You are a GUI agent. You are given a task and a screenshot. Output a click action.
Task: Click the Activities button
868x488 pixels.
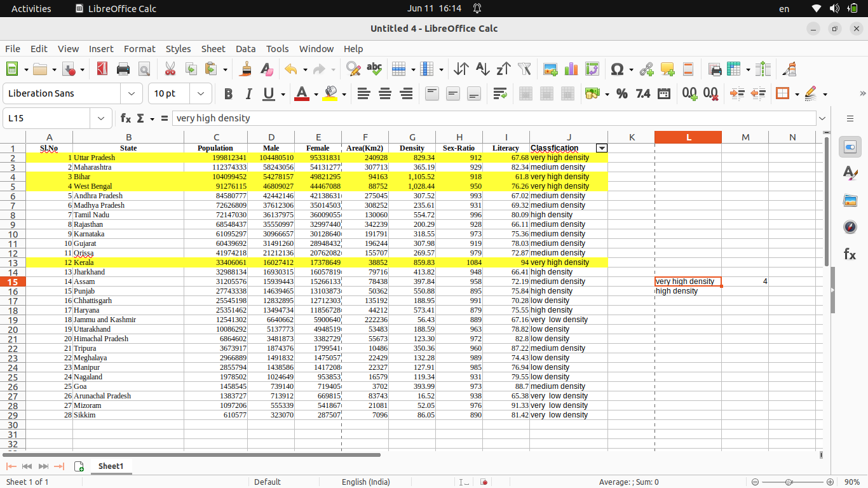coord(31,9)
